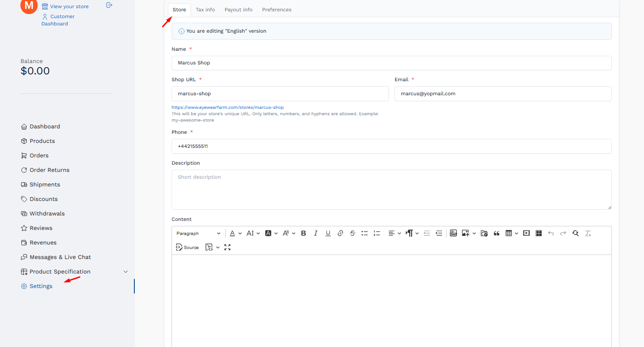
Task: Switch to the Tax info tab
Action: pyautogui.click(x=206, y=10)
